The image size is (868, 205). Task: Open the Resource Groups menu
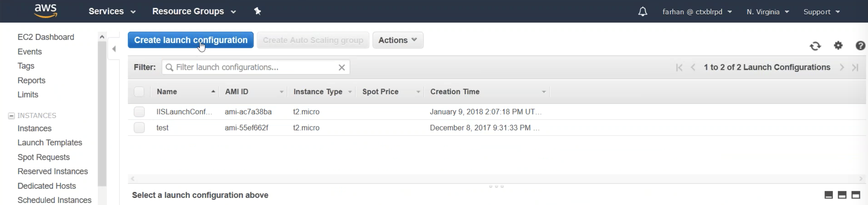pos(194,11)
